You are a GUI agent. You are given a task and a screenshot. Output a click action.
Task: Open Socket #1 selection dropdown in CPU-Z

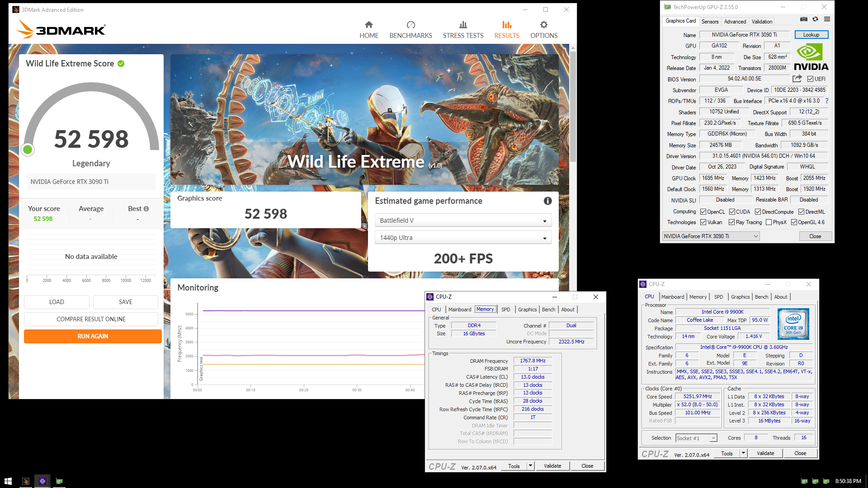click(x=696, y=438)
